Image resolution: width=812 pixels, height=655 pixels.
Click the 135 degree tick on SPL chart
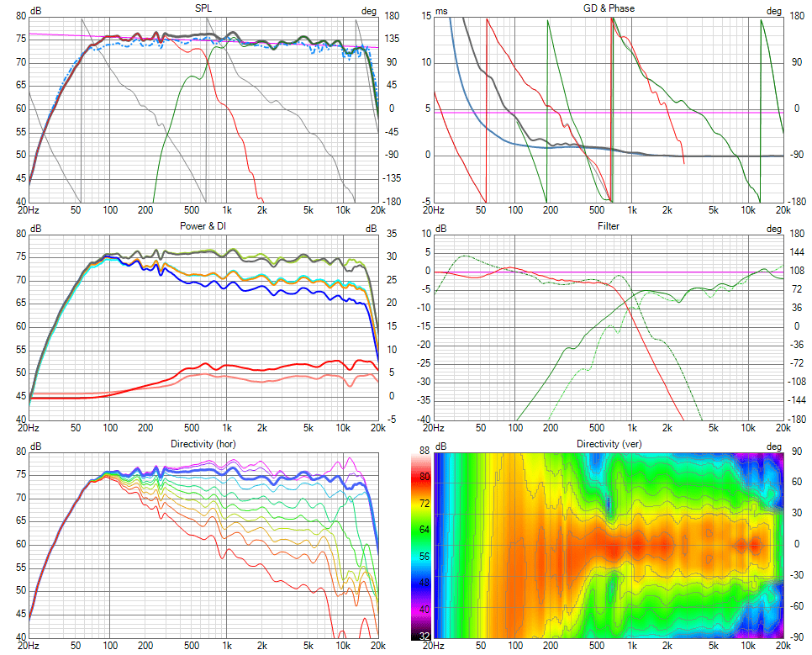tap(392, 39)
